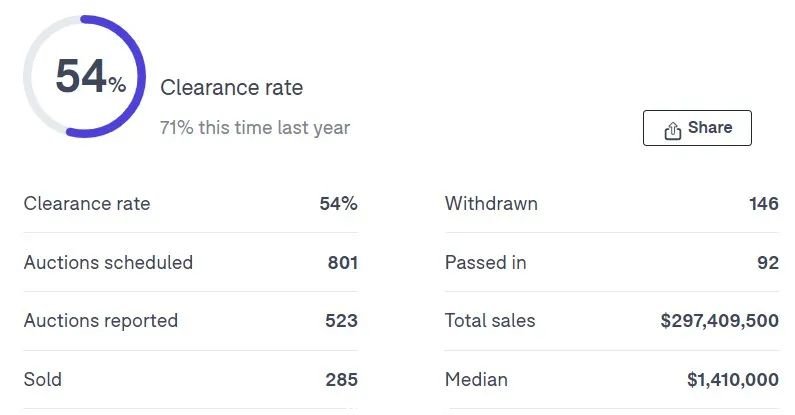This screenshot has width=795, height=415.
Task: Click the 71% this time last year text
Action: coord(255,128)
